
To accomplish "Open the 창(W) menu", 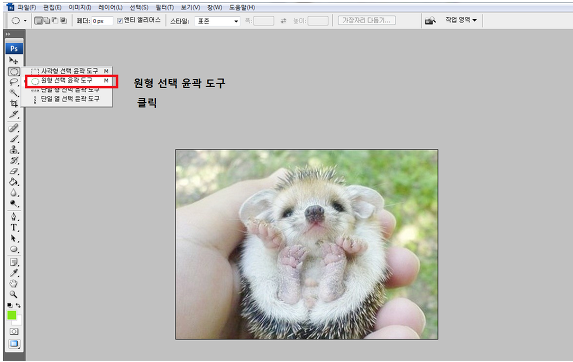I will point(215,7).
